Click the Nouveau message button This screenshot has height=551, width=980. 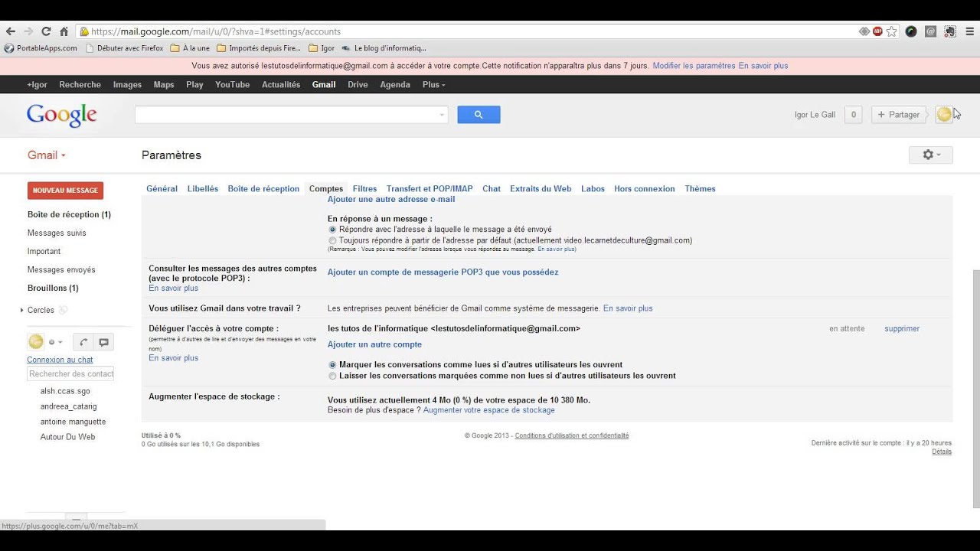coord(65,191)
